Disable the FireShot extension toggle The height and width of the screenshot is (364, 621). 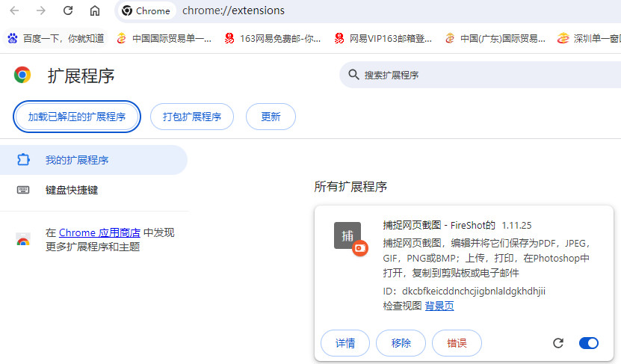point(589,343)
